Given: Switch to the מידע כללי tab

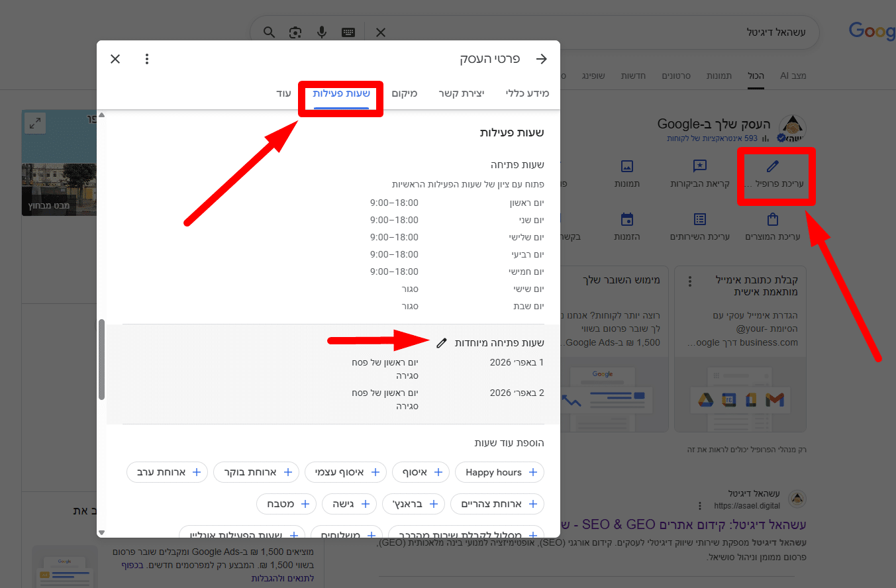Looking at the screenshot, I should [x=528, y=93].
